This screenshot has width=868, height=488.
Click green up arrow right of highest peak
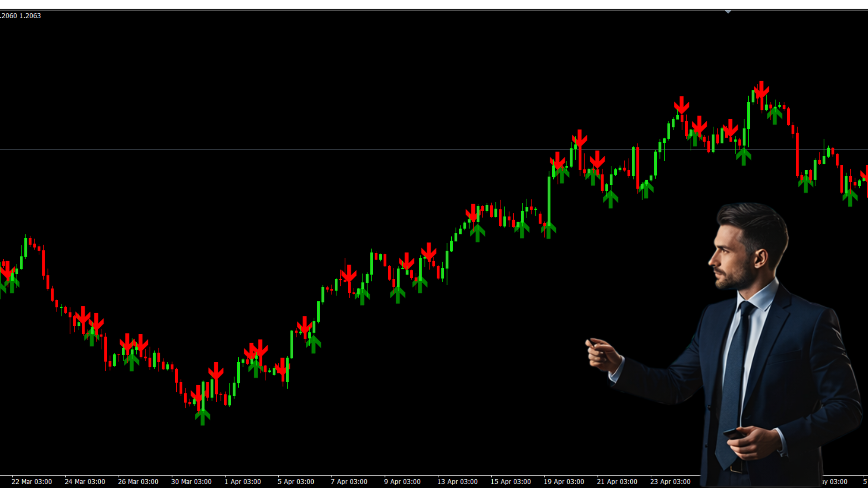click(x=774, y=116)
